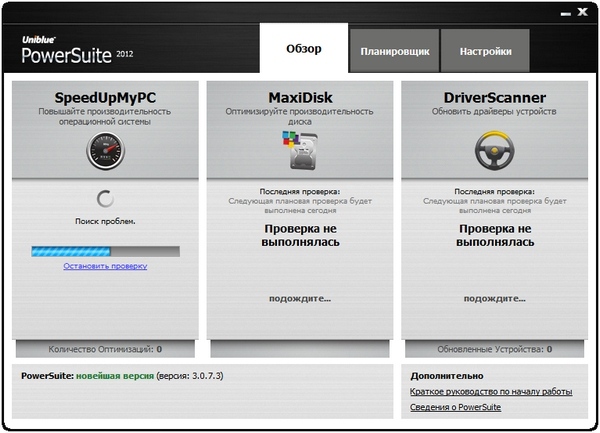Viewport: 600px width, 433px height.
Task: Switch to the Обзор tab
Action: point(302,51)
